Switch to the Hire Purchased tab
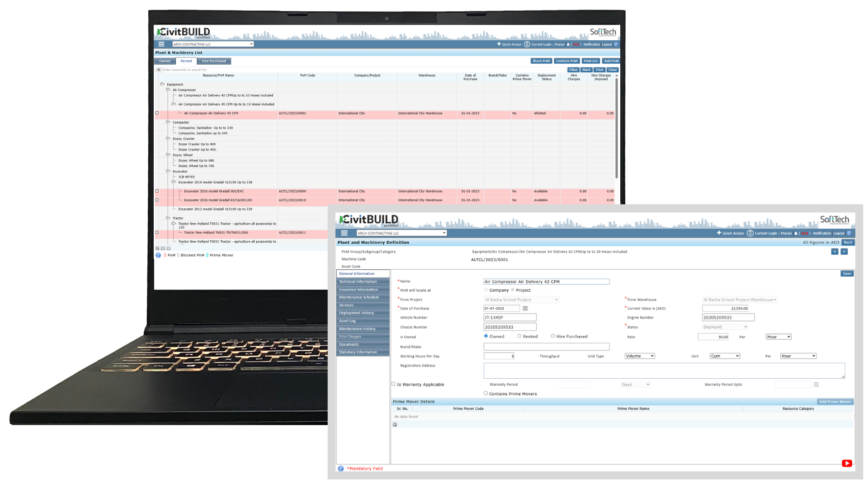This screenshot has width=868, height=488. pos(214,61)
